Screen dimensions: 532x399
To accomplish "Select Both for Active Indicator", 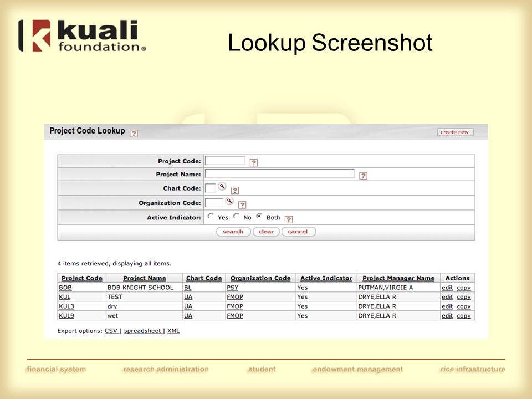I will click(x=259, y=216).
